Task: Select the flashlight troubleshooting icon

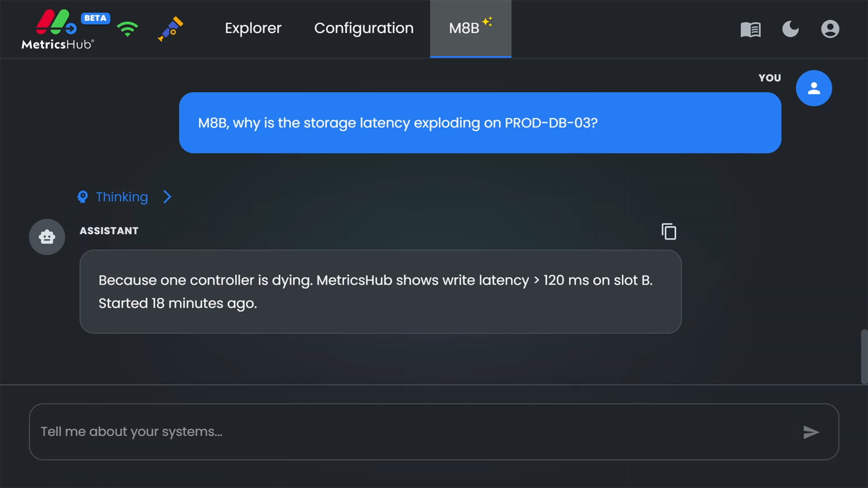Action: tap(171, 28)
